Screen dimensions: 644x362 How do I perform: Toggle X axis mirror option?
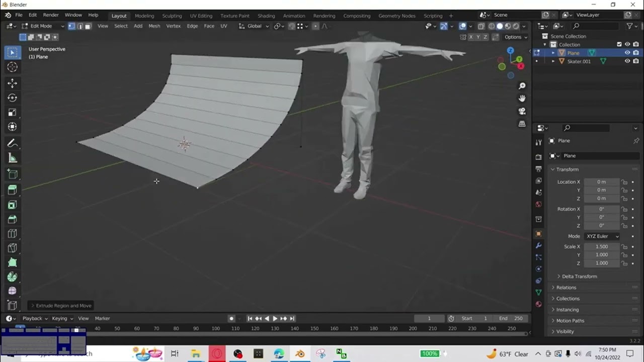470,37
